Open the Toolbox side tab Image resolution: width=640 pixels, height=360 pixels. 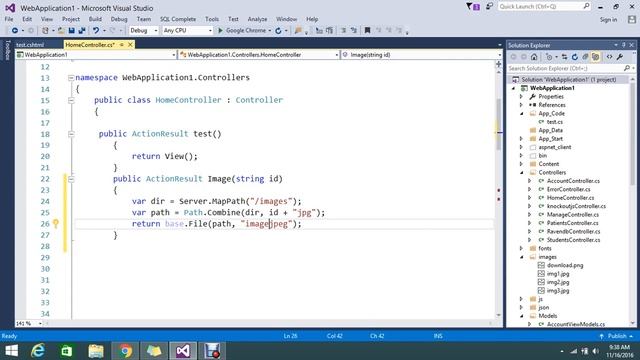pos(7,51)
